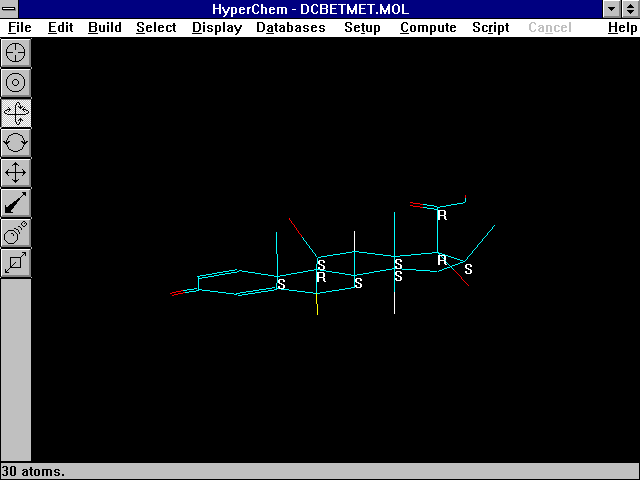This screenshot has height=480, width=640.
Task: Open the Select menu in menu bar
Action: pyautogui.click(x=156, y=27)
